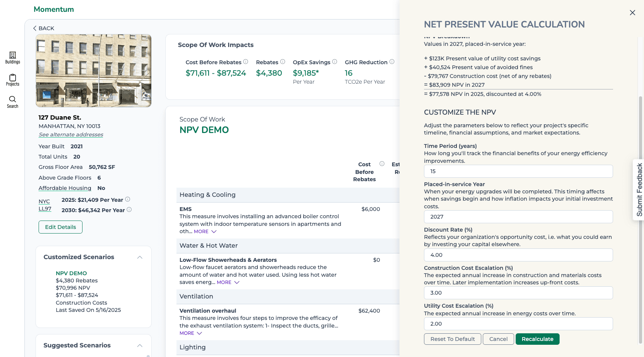Click the $77,578 NPV in 2025 line
This screenshot has width=644, height=357.
482,94
